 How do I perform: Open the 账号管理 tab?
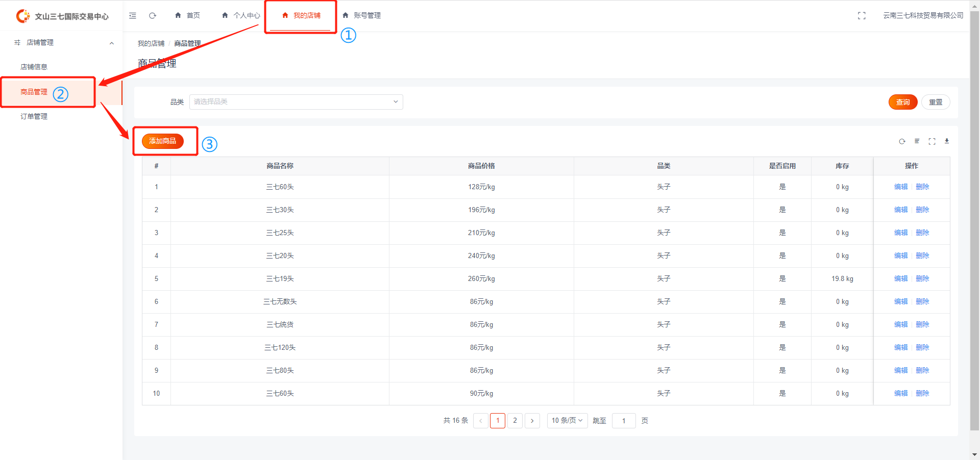[361, 16]
